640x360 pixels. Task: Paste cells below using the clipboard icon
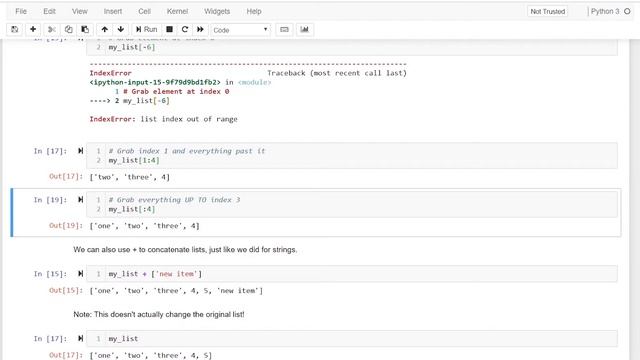click(85, 29)
